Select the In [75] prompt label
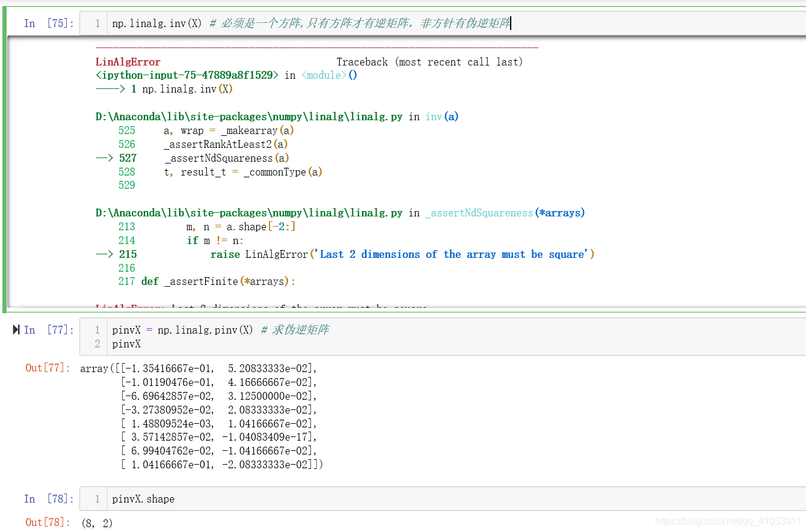The width and height of the screenshot is (806, 532). coord(49,23)
